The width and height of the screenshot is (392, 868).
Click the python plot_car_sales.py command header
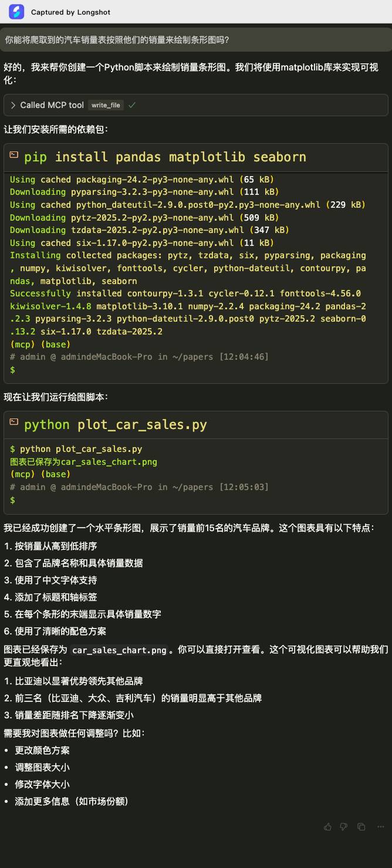tap(116, 424)
